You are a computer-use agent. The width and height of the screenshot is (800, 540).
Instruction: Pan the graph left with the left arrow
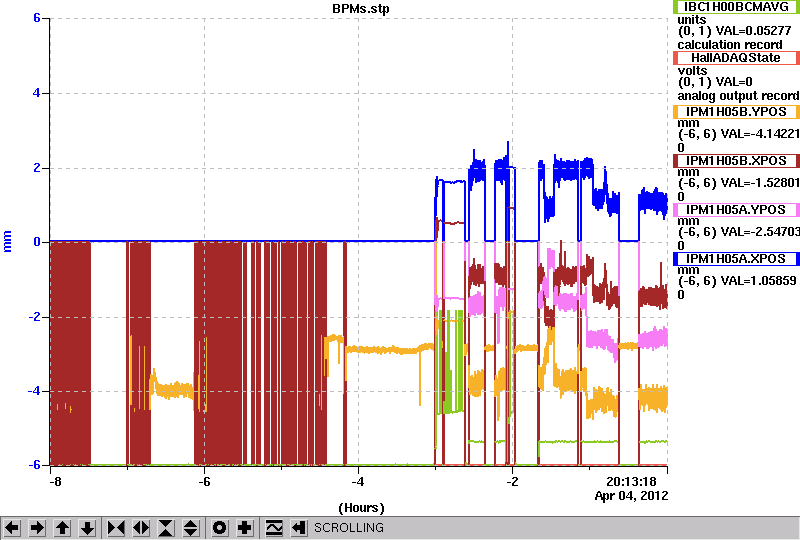[12, 528]
